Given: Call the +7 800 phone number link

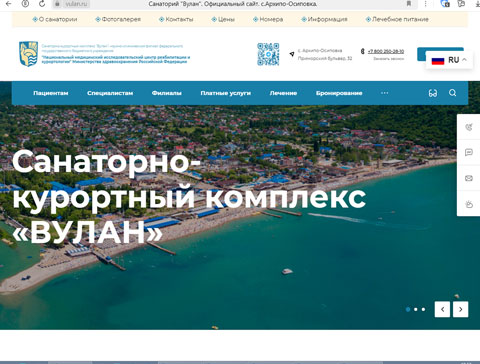Looking at the screenshot, I should [386, 51].
